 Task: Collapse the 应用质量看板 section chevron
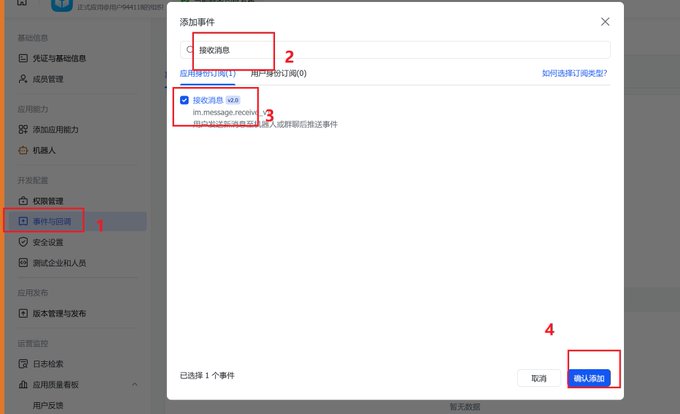click(134, 385)
